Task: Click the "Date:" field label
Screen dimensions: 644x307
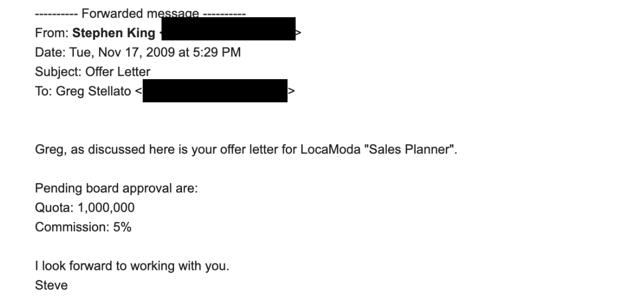Action: 50,52
